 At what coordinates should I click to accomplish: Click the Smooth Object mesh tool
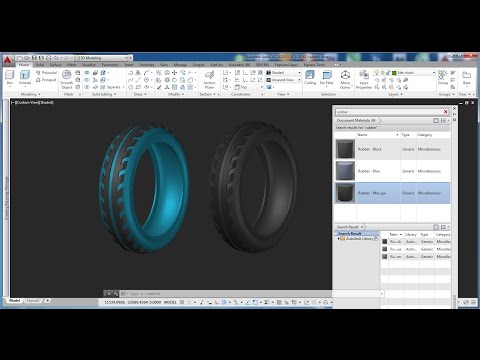(67, 79)
